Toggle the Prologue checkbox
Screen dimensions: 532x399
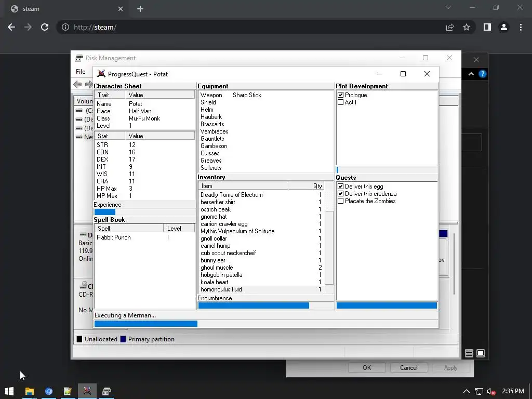pos(341,95)
